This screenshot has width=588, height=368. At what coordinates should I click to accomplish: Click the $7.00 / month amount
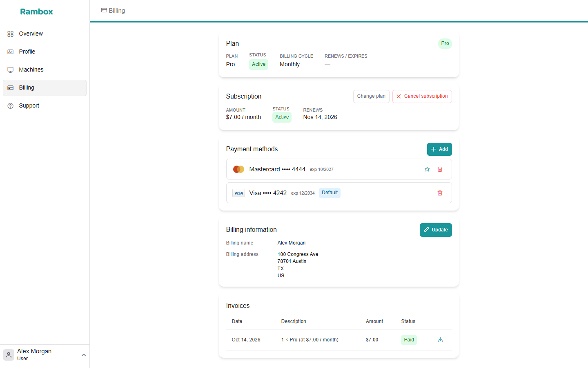[243, 117]
